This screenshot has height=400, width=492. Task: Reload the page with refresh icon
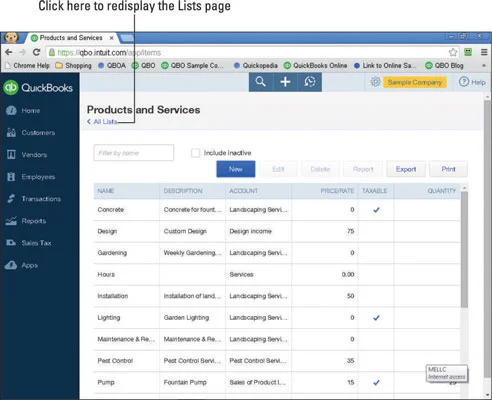click(36, 52)
